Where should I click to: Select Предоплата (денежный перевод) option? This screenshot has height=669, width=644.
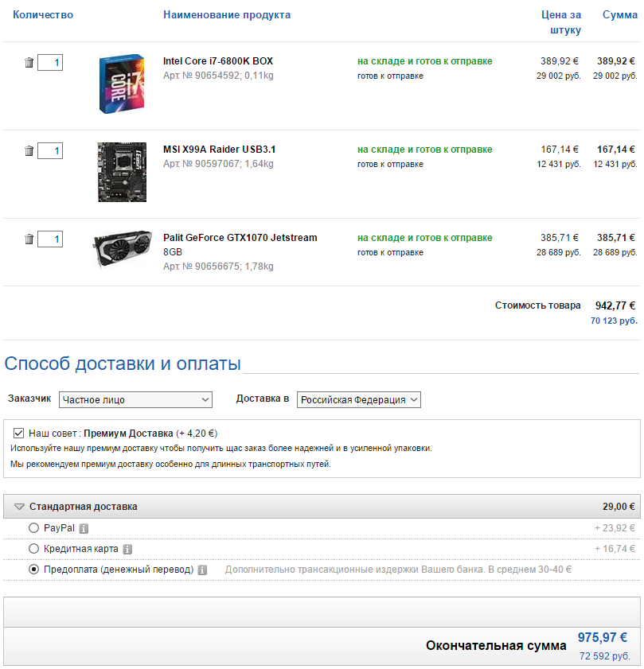click(33, 569)
